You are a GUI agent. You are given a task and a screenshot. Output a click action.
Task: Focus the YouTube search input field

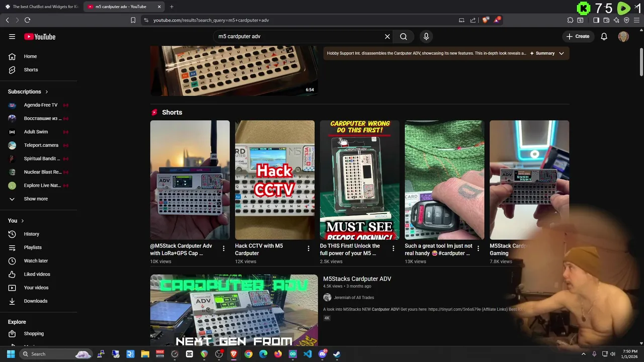[299, 36]
